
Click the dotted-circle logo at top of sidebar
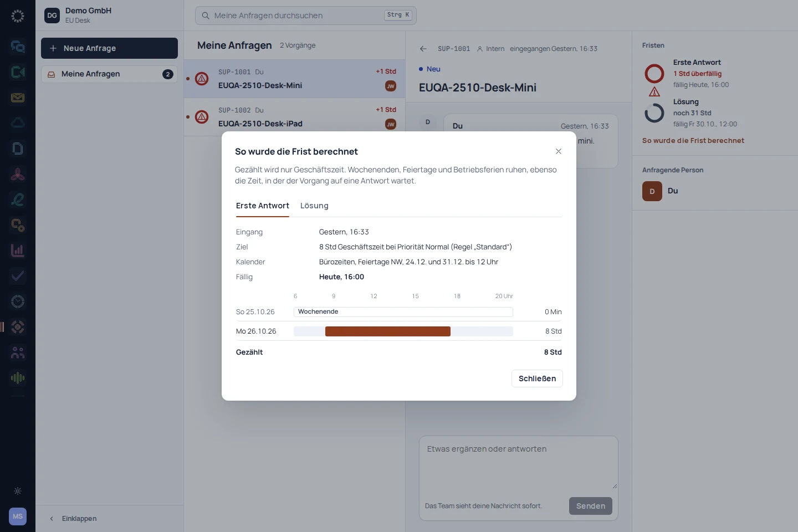coord(18,16)
